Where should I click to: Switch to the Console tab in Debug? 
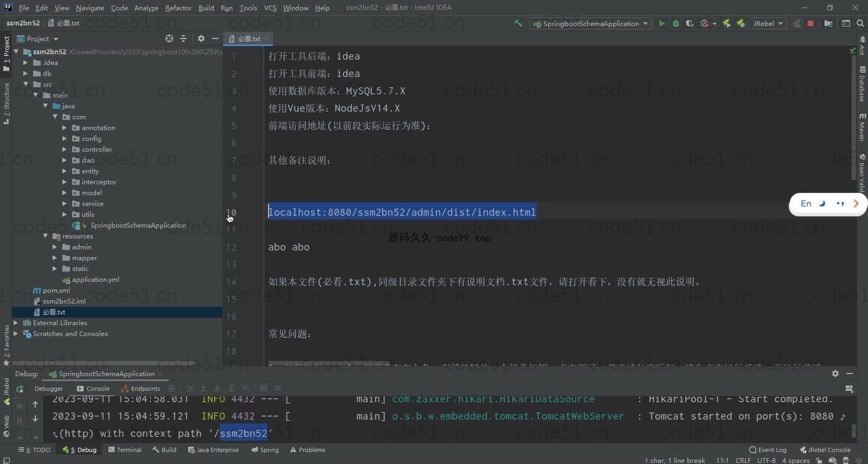tap(93, 388)
